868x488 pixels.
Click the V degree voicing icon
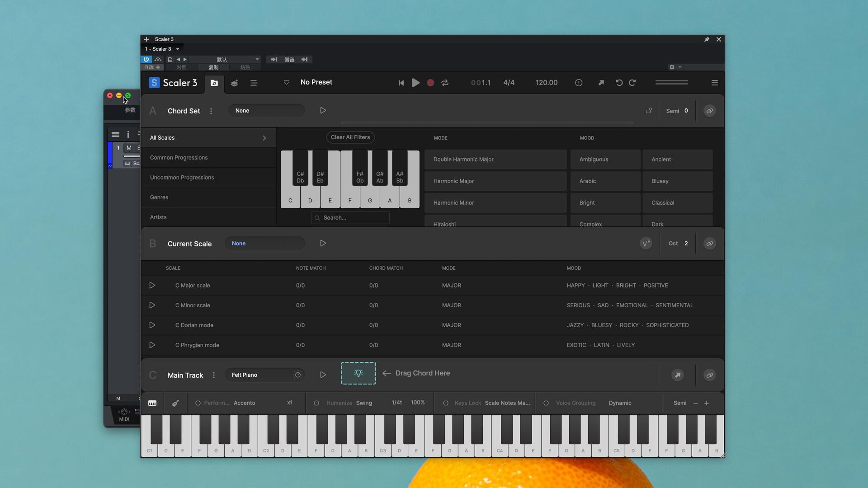pyautogui.click(x=646, y=244)
